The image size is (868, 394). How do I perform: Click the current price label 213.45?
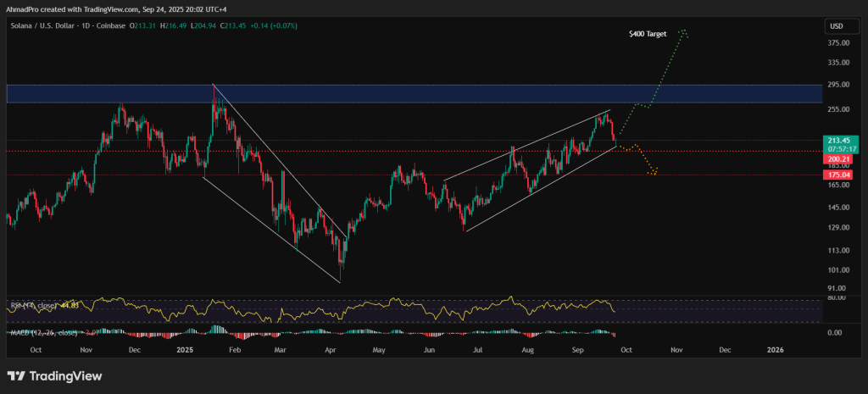[840, 140]
